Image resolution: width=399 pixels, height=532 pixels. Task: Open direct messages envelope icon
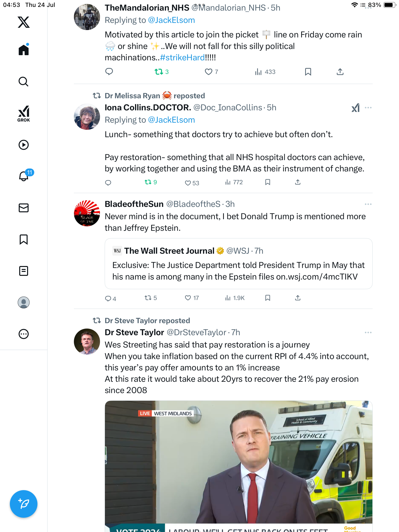24,208
